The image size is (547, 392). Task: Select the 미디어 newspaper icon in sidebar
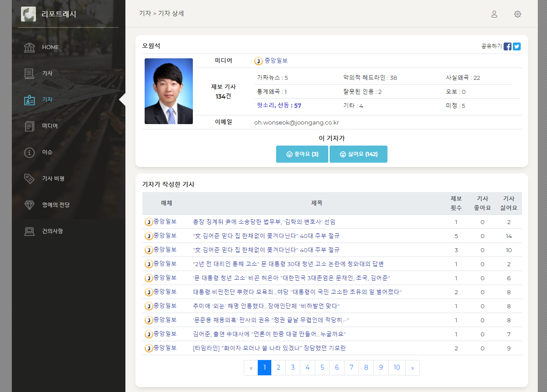29,126
